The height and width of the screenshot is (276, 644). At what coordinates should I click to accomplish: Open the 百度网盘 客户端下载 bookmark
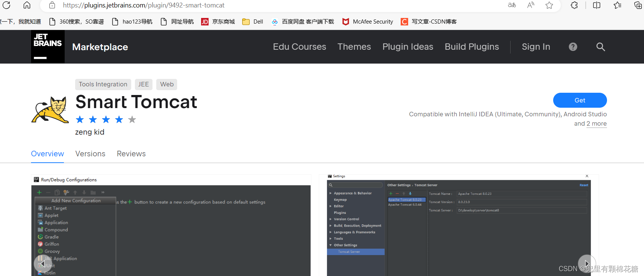303,22
